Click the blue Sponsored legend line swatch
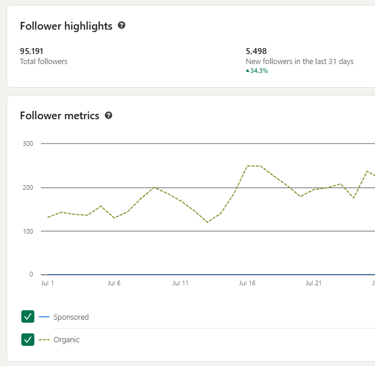Screen dimensions: 375x366 (44, 317)
